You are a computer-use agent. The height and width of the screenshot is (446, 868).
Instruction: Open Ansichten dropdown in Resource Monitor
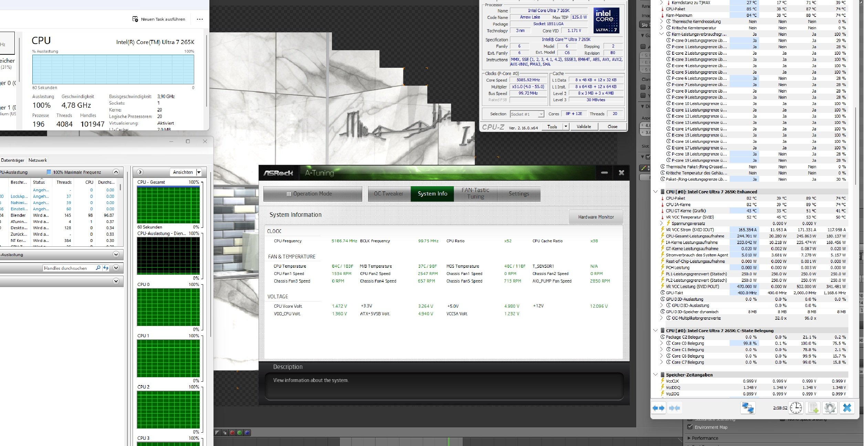click(199, 172)
